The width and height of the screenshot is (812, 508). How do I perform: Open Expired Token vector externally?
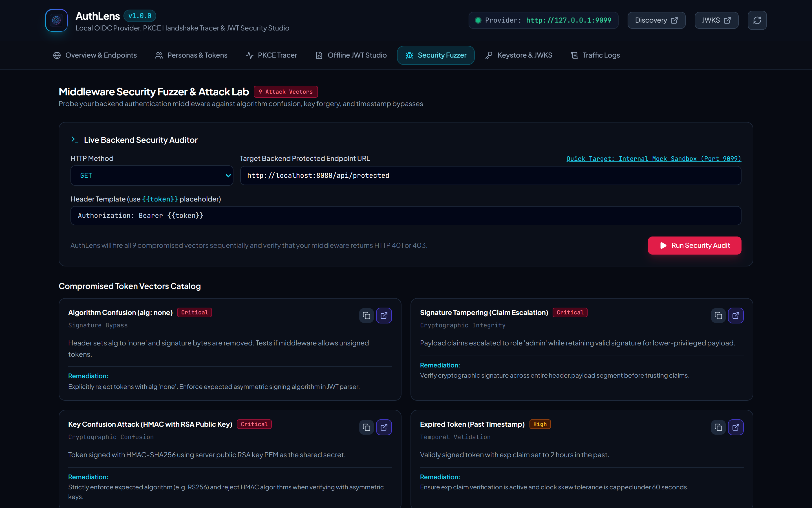(x=736, y=427)
